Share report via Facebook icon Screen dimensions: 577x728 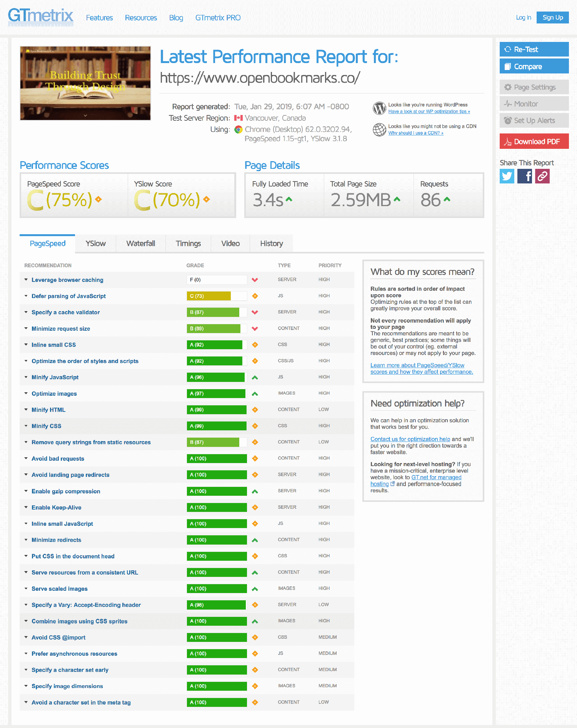pos(525,176)
